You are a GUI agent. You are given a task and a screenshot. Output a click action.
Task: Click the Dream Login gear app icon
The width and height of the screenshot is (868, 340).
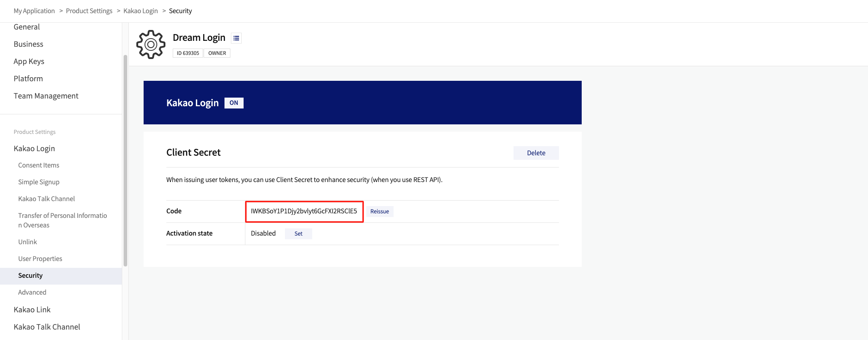151,44
